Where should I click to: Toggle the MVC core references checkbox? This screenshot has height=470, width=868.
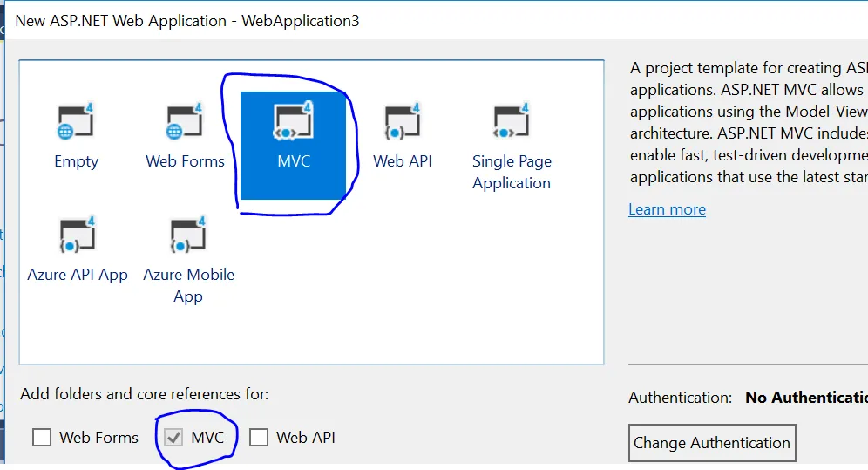click(x=173, y=438)
